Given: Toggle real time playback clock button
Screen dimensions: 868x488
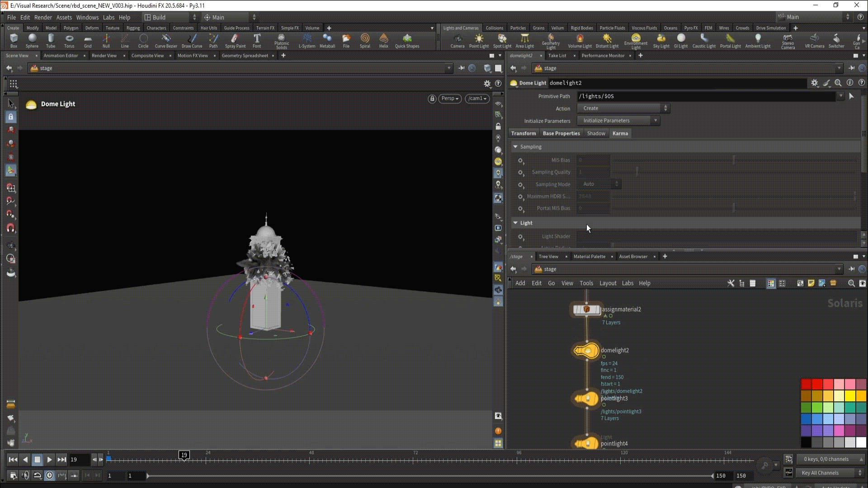Looking at the screenshot, I should coord(50,475).
